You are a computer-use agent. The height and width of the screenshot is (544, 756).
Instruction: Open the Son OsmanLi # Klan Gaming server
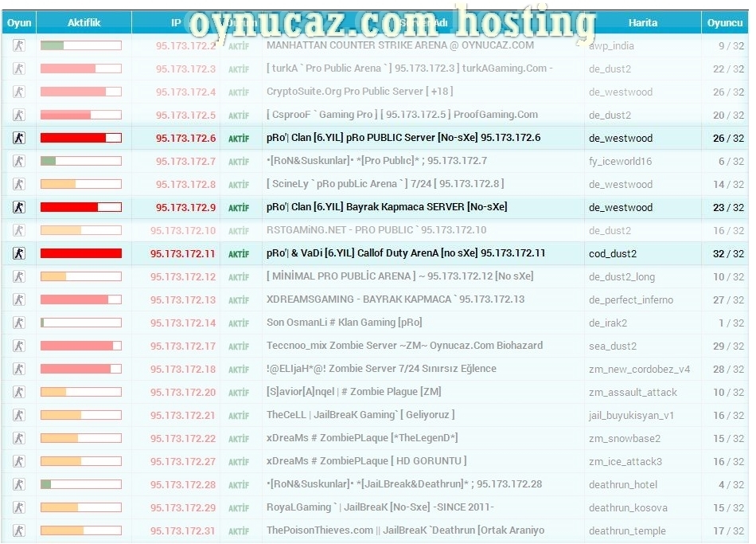pos(345,323)
